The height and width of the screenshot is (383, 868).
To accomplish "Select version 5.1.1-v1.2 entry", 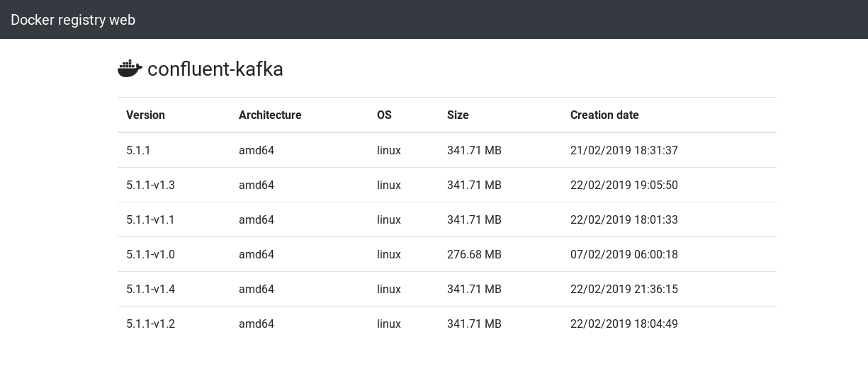I will click(x=150, y=324).
